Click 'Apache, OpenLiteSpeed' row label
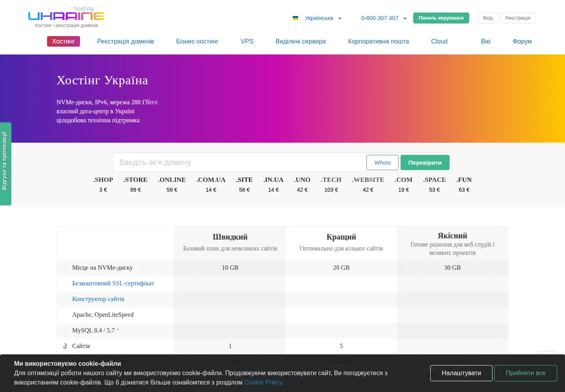Screen dimensions: 565x392 coord(103,314)
